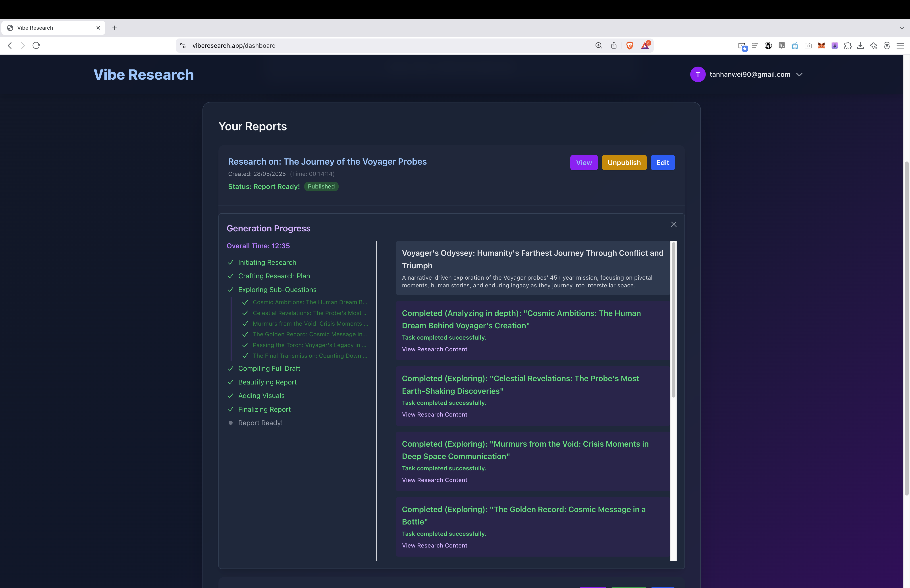Open the Brave VPN shield icon
Screen dimensions: 910x588
tap(887, 45)
